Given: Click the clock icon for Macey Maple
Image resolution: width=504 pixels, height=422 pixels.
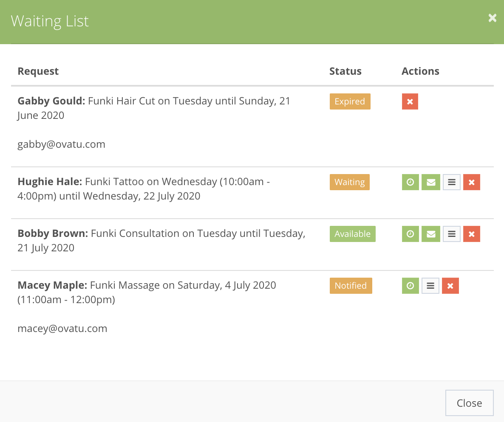Looking at the screenshot, I should coord(410,285).
